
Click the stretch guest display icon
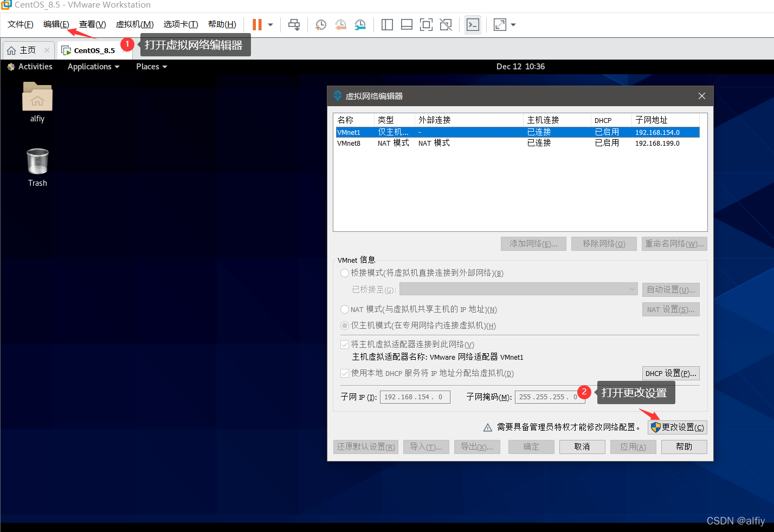pos(500,24)
